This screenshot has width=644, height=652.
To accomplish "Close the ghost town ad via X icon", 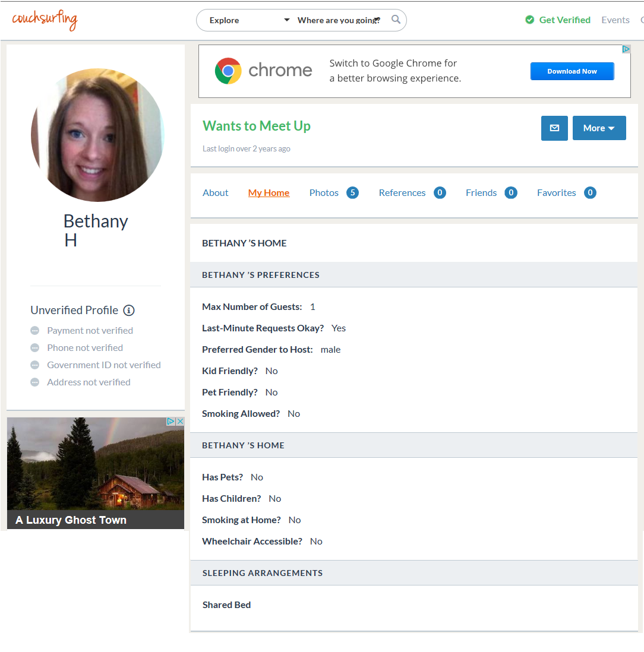I will [x=181, y=421].
